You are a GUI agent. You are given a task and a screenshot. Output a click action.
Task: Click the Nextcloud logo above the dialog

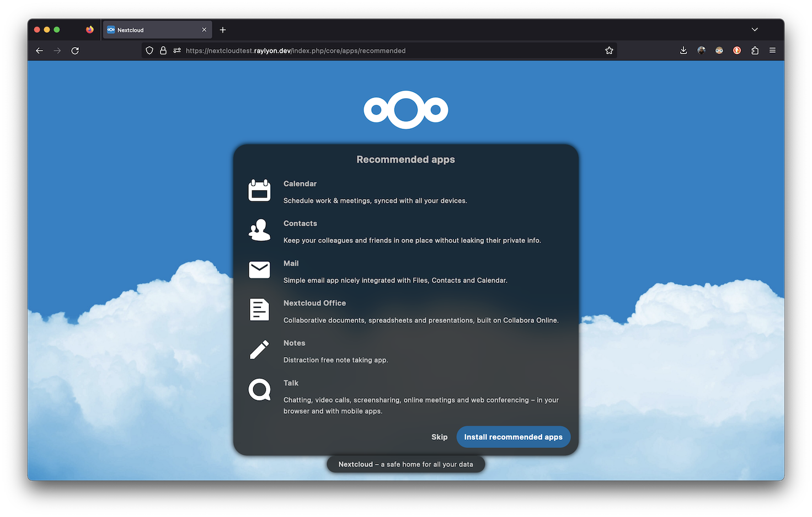(405, 110)
